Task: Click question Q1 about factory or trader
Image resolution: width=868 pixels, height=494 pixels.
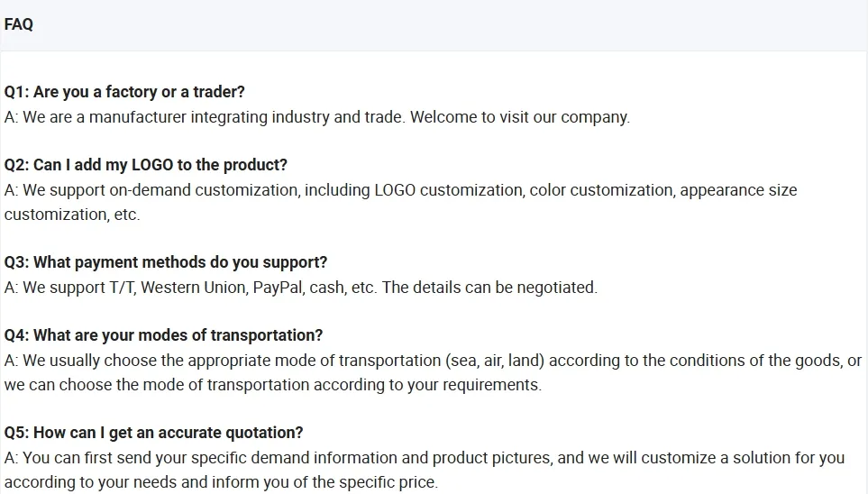Action: coord(124,92)
